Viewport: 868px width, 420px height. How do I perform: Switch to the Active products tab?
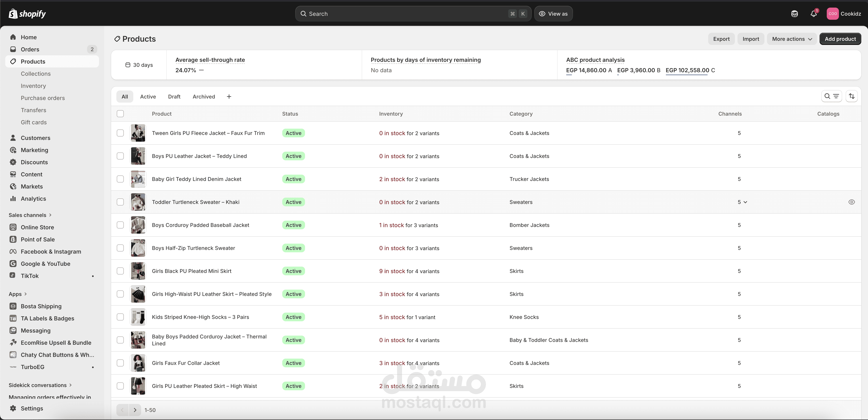pyautogui.click(x=148, y=97)
